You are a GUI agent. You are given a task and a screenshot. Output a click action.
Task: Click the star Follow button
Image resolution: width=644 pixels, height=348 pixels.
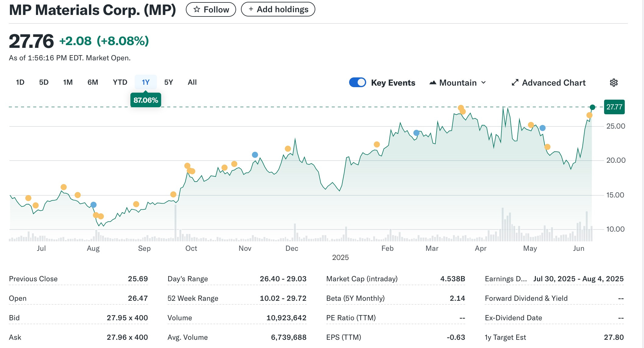[x=211, y=9]
